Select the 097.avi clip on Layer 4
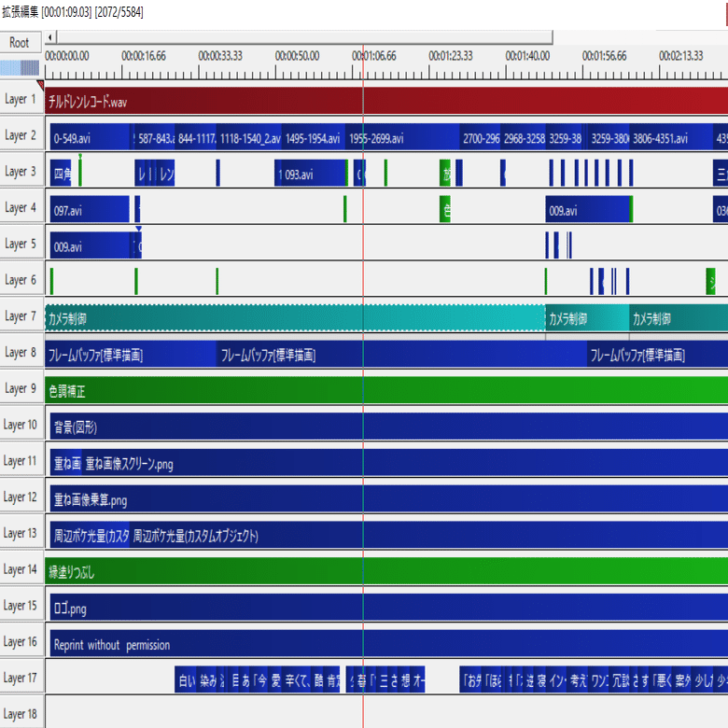This screenshot has height=728, width=728. click(x=90, y=210)
